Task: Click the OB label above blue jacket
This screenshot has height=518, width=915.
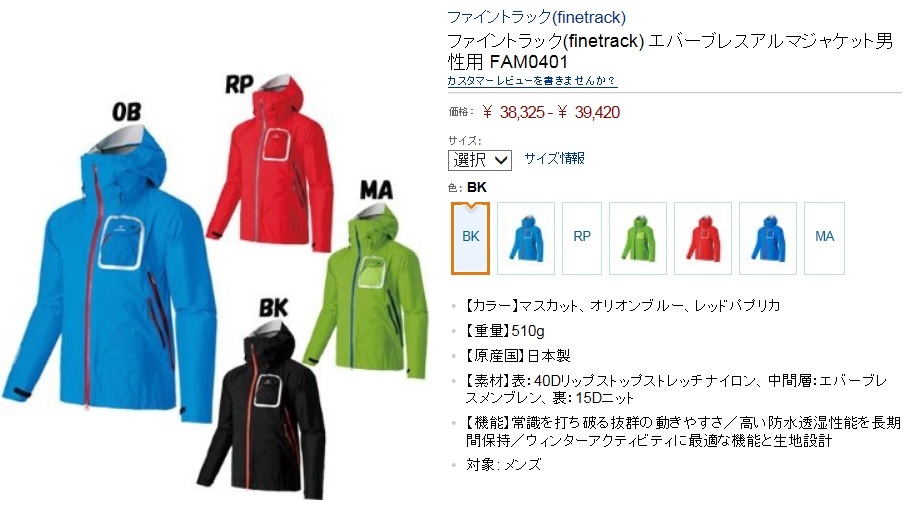Action: tap(127, 112)
